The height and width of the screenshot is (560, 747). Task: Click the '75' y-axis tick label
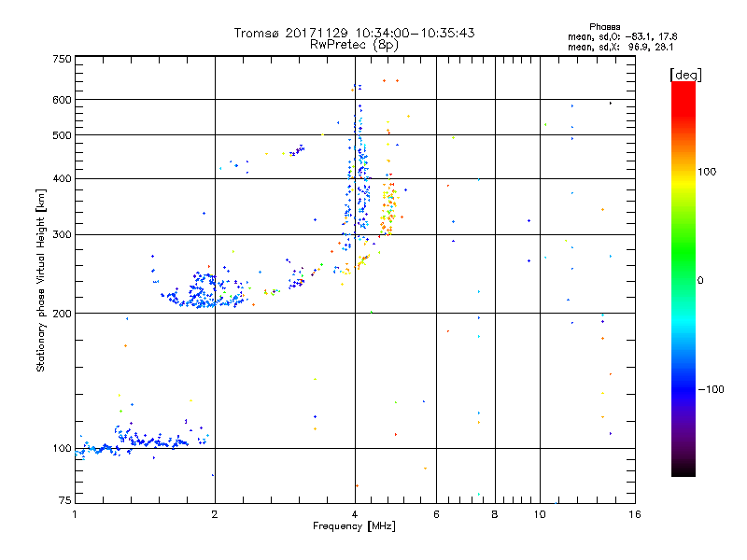click(x=65, y=500)
